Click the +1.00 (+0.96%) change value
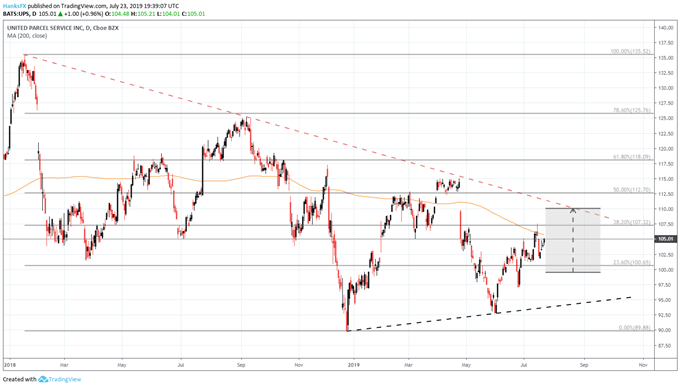The height and width of the screenshot is (387, 680). (83, 14)
